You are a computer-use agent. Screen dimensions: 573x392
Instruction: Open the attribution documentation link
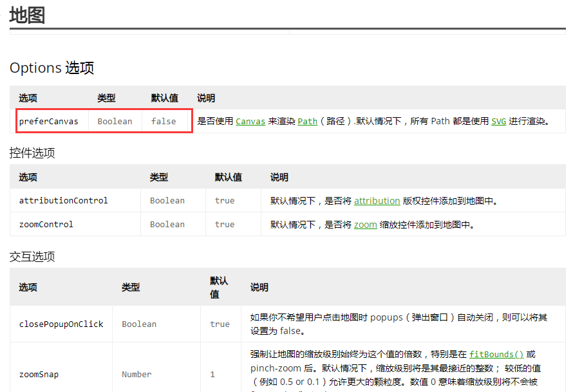pyautogui.click(x=377, y=200)
